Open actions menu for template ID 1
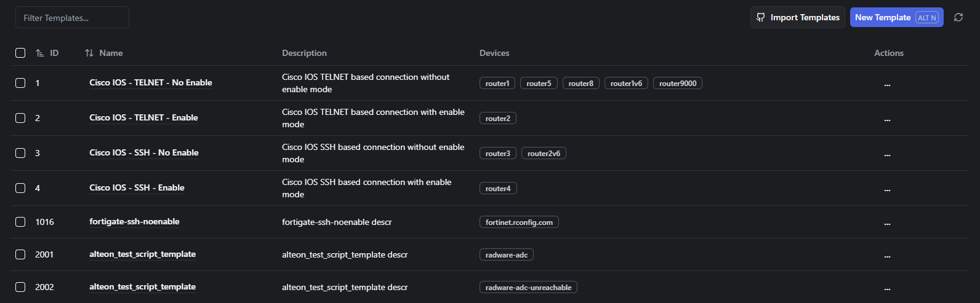 (x=887, y=84)
